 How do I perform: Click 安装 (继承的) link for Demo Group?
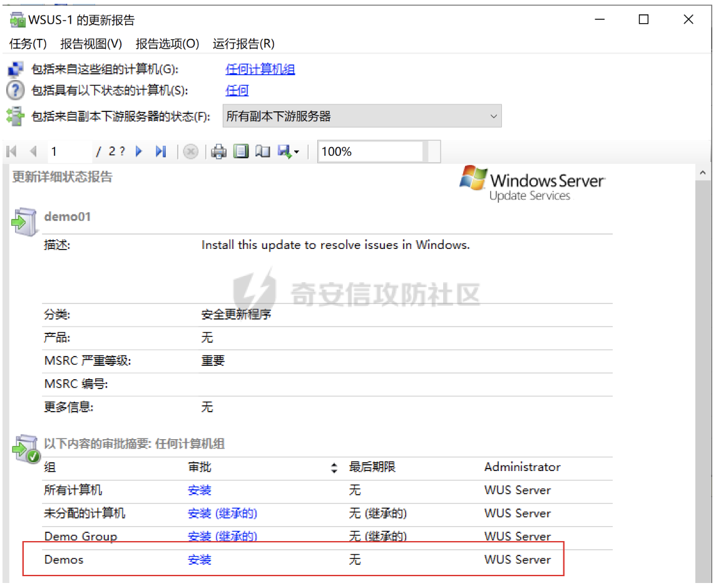pos(222,537)
